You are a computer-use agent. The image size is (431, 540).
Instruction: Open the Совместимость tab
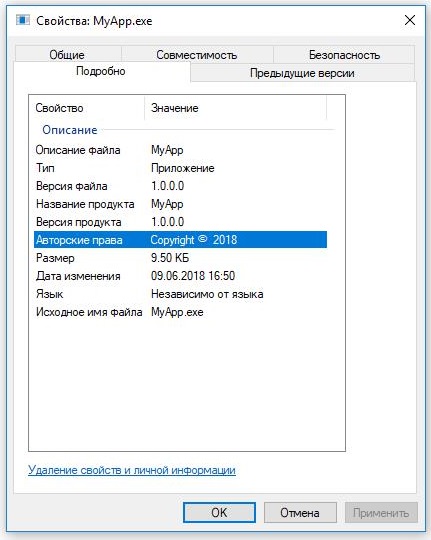click(x=197, y=55)
